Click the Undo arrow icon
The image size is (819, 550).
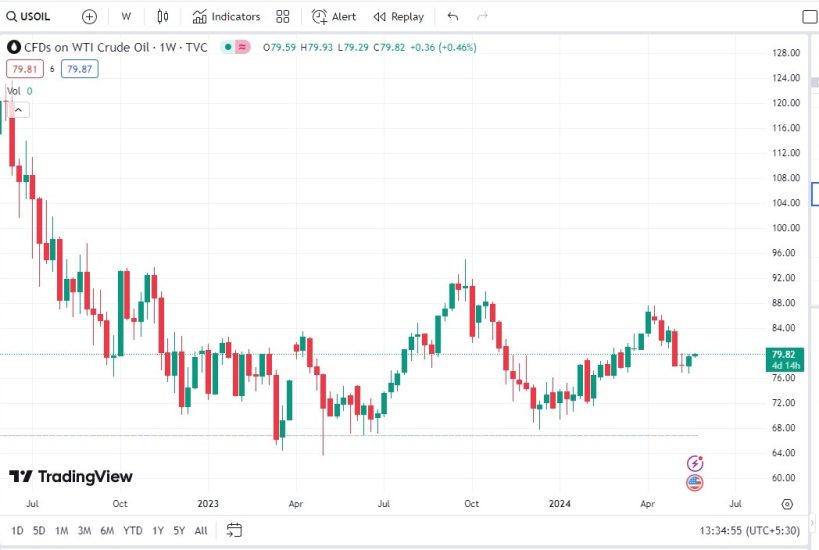(x=453, y=16)
